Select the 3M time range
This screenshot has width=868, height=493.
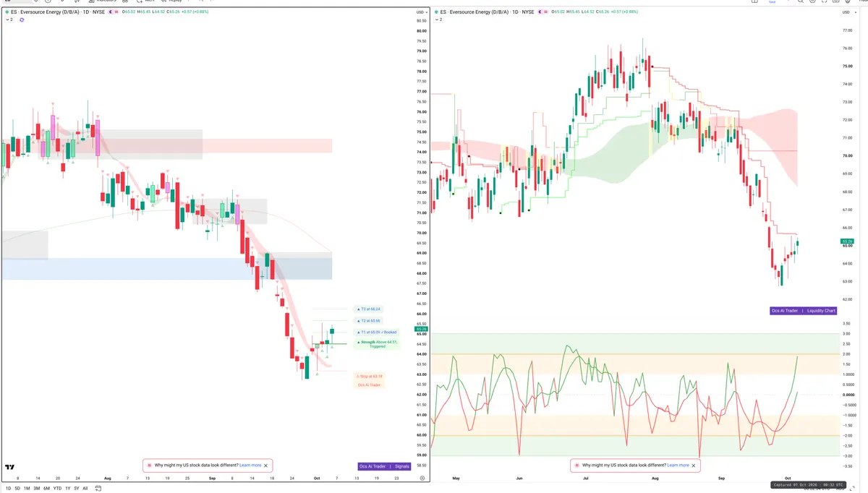pos(37,489)
